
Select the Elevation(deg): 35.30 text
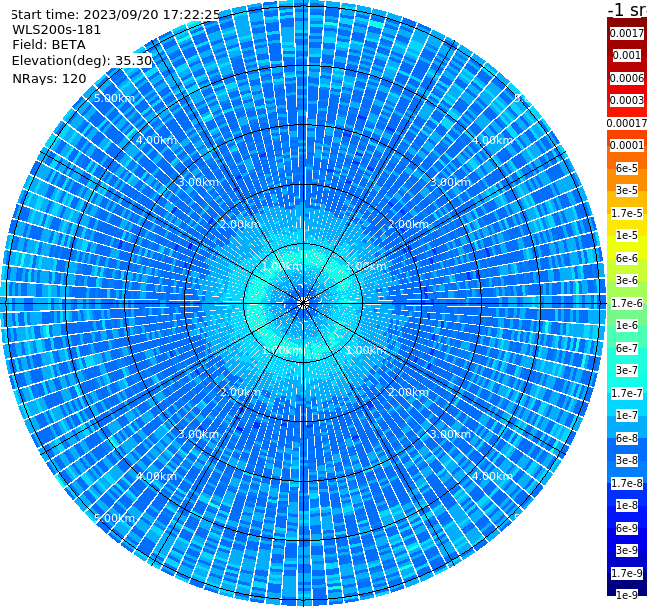pyautogui.click(x=82, y=61)
